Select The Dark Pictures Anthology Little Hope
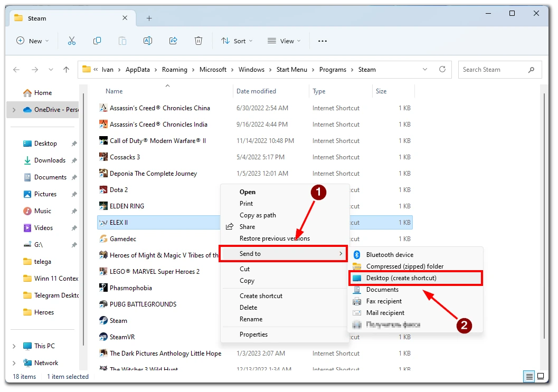The height and width of the screenshot is (392, 558). pos(255,353)
